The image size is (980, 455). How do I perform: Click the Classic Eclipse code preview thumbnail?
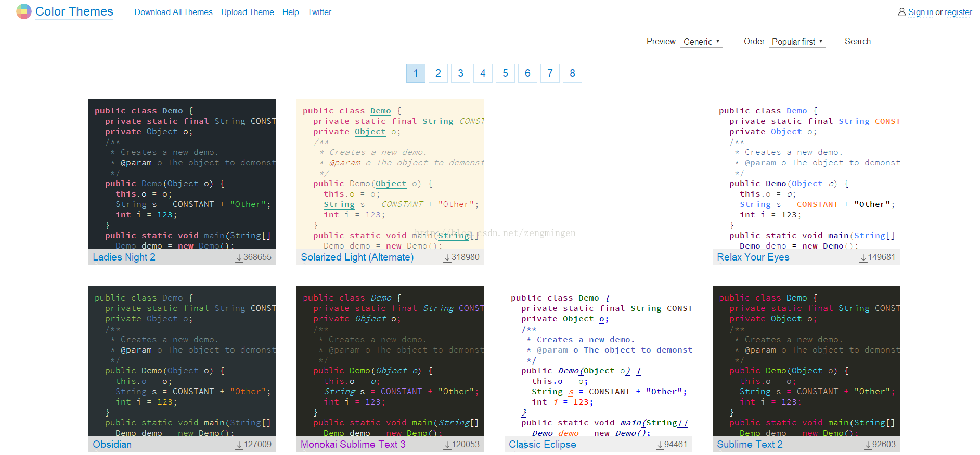[x=598, y=361]
